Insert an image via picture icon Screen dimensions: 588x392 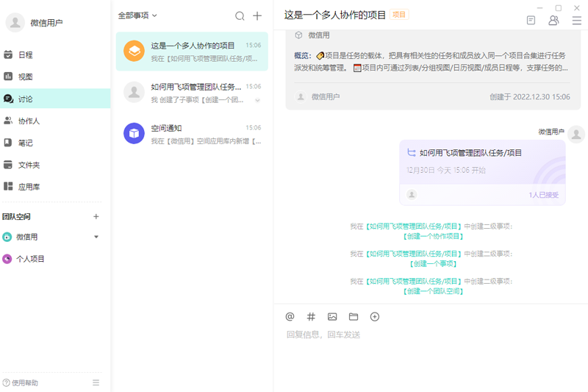(x=332, y=316)
